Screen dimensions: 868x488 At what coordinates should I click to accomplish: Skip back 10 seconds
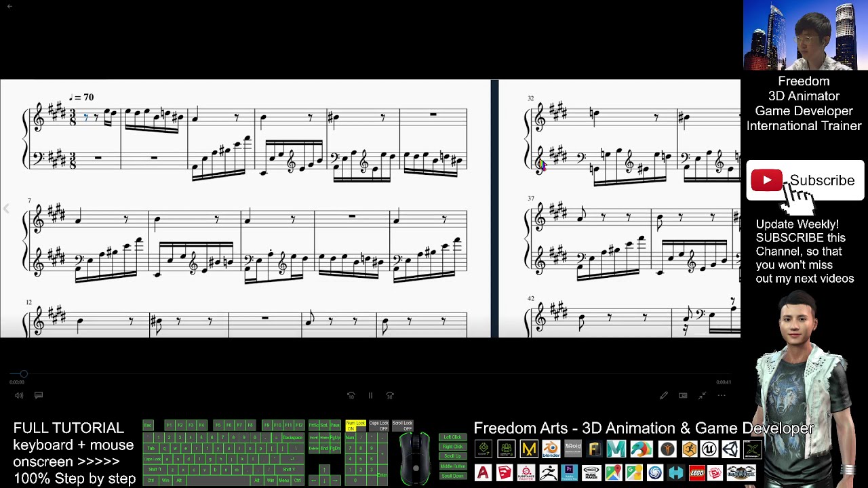(351, 395)
